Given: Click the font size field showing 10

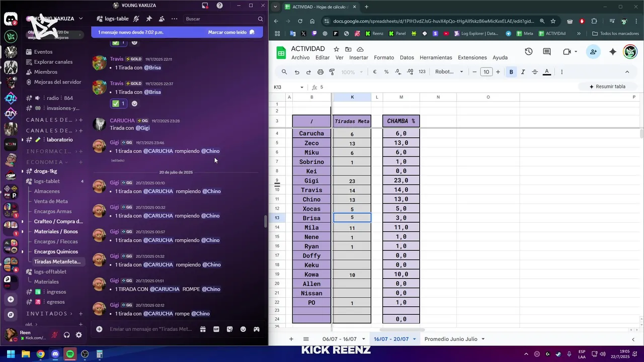Looking at the screenshot, I should 486,72.
